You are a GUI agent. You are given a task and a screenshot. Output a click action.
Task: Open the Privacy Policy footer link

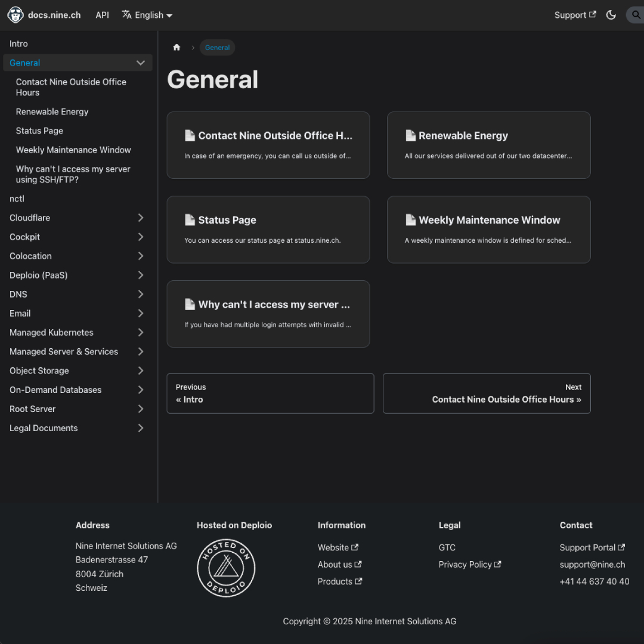470,564
